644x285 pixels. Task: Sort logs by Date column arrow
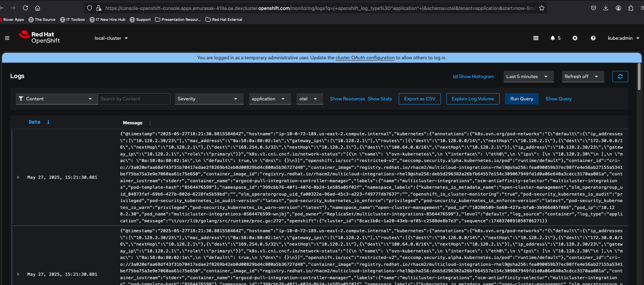click(48, 122)
